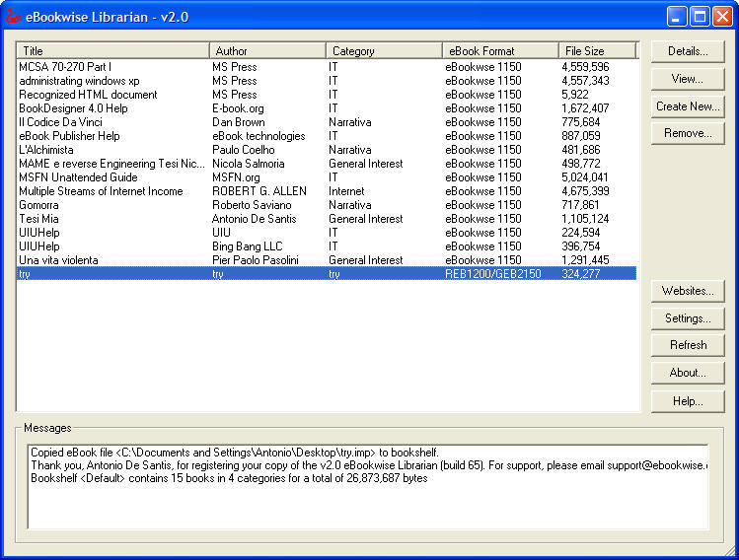Click the Help button

688,401
